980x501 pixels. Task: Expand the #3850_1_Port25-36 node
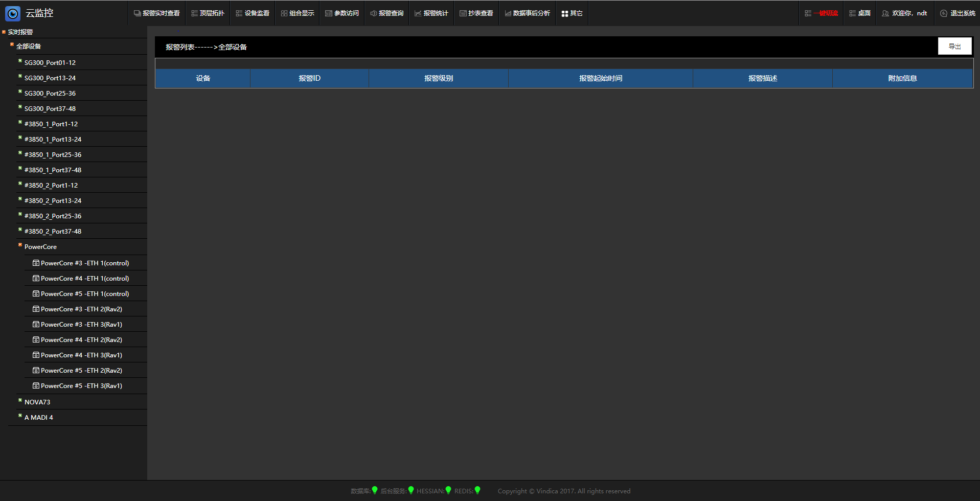point(20,153)
